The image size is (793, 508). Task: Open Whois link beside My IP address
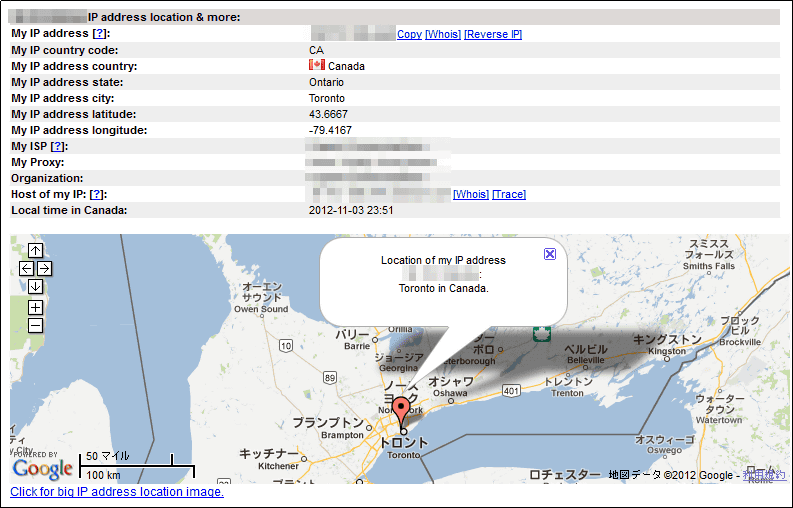point(443,34)
